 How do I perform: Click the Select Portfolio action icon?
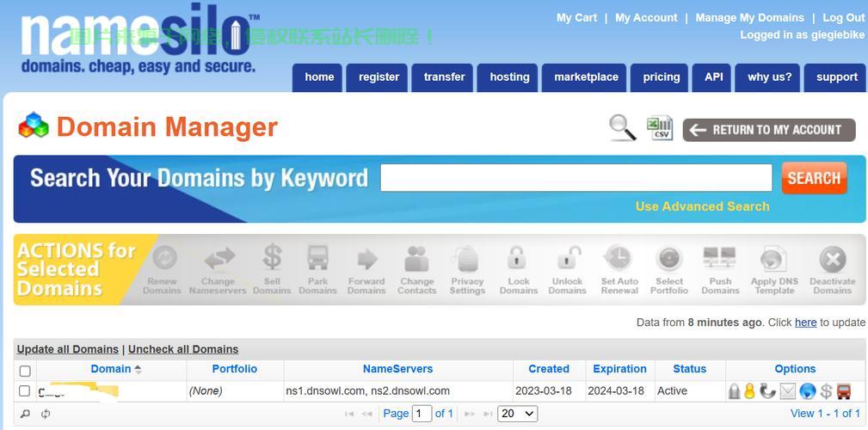tap(669, 259)
